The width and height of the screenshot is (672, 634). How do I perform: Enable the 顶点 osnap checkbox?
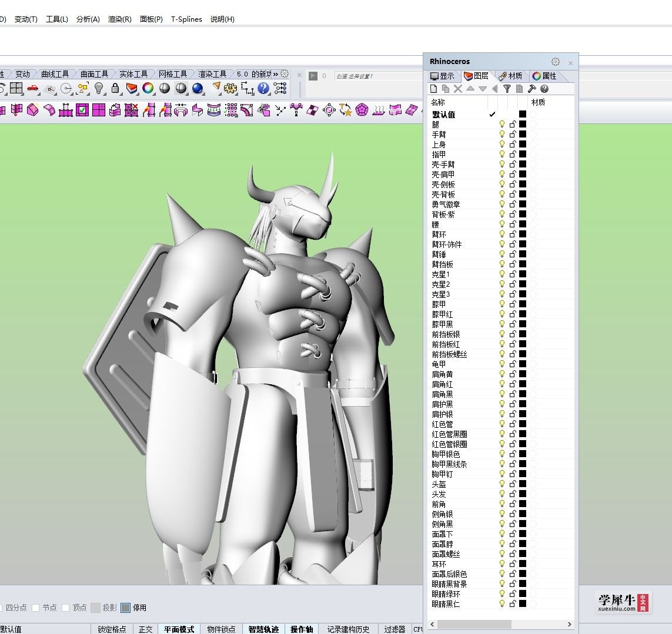66,608
